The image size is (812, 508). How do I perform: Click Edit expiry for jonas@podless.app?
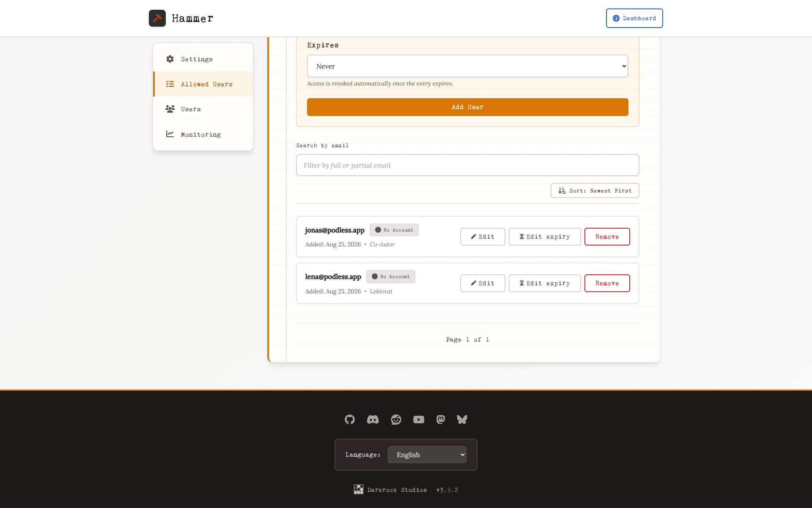pyautogui.click(x=545, y=237)
